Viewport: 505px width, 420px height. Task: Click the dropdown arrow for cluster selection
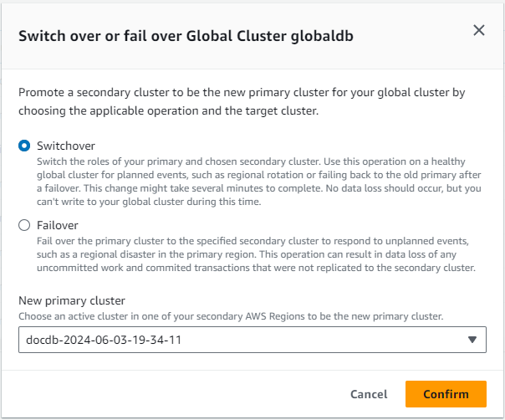472,340
